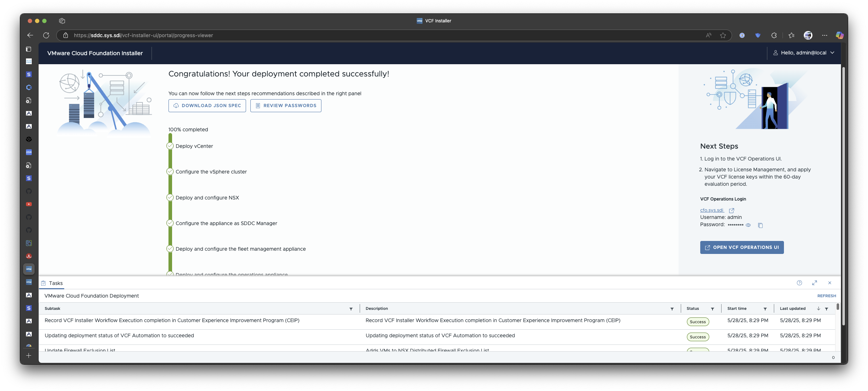The image size is (868, 391).
Task: Click the Tasks table vertical scrollbar
Action: coord(838,307)
